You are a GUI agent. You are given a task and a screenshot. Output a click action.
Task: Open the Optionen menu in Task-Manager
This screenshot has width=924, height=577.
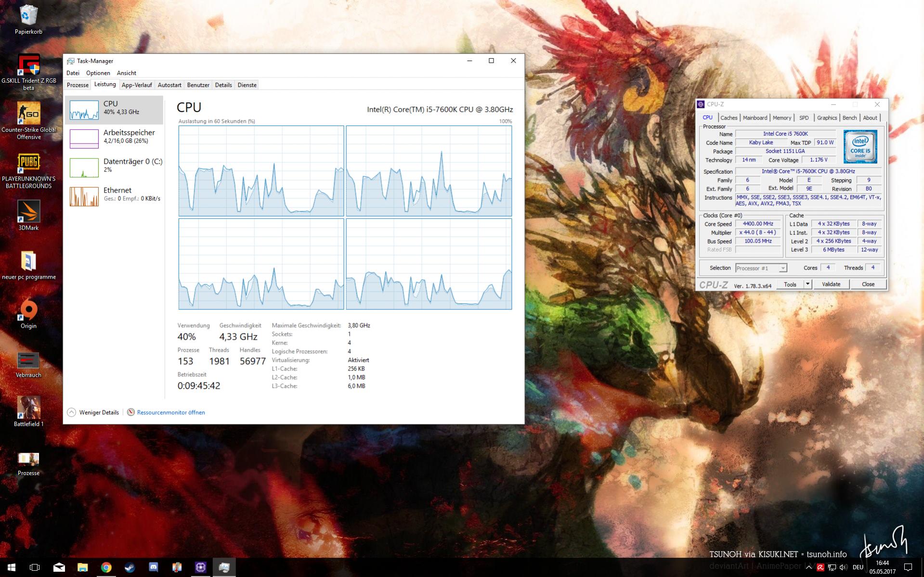click(98, 73)
